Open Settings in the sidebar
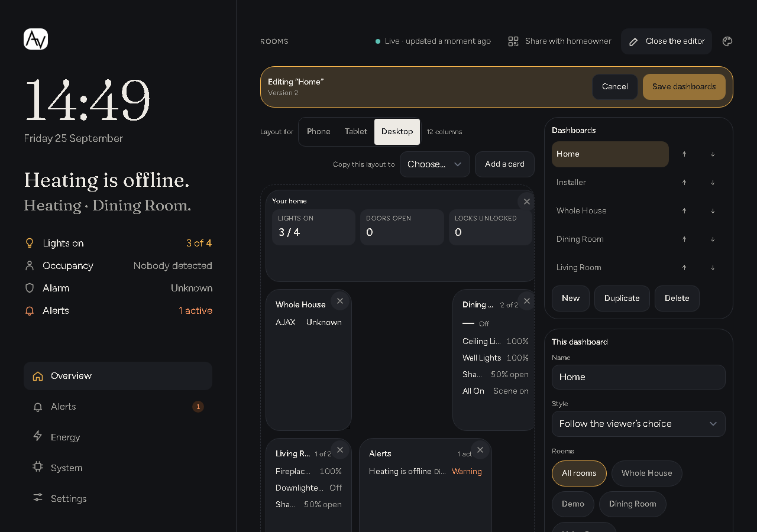The height and width of the screenshot is (532, 757). click(x=118, y=499)
